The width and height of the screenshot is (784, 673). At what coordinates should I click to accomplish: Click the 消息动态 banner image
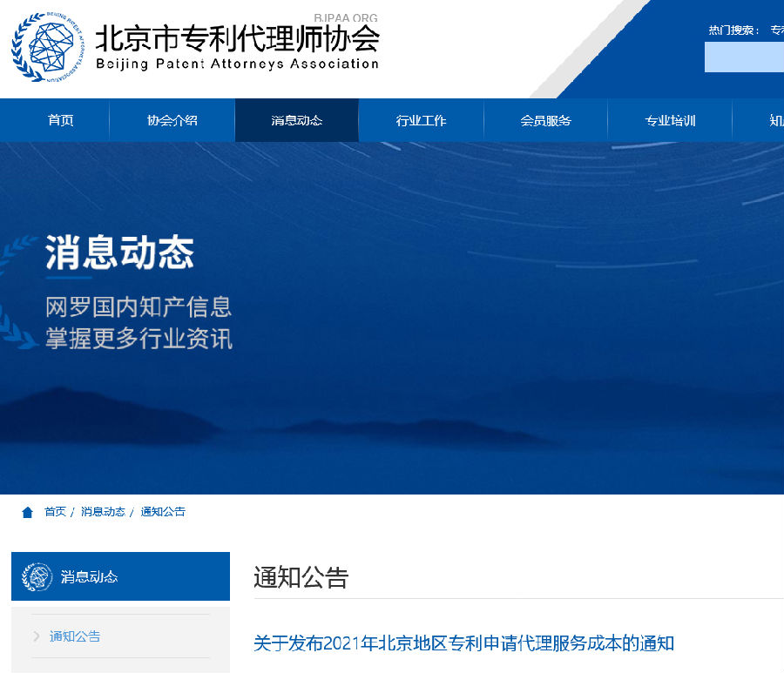[x=392, y=319]
